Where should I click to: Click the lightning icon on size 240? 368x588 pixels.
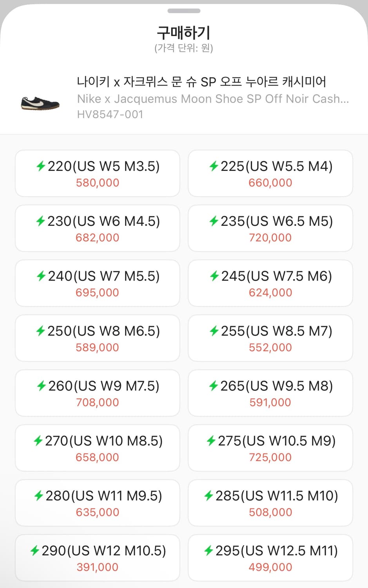(41, 276)
